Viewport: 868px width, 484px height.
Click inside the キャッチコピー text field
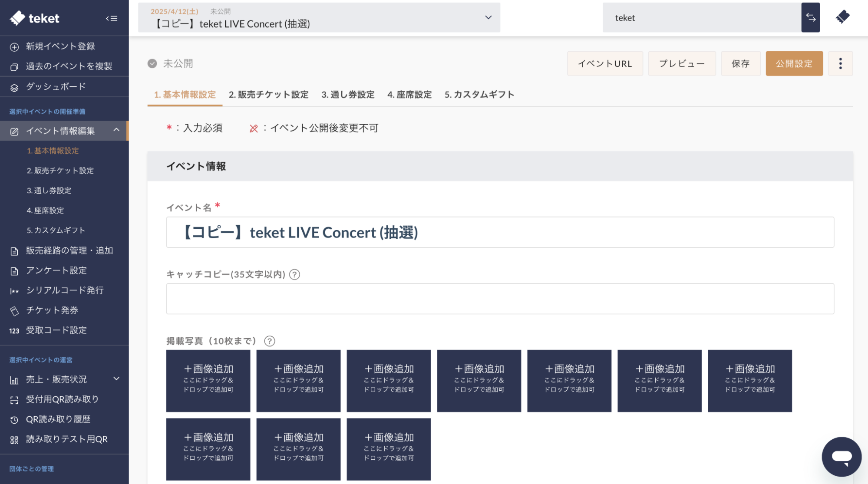pos(499,299)
